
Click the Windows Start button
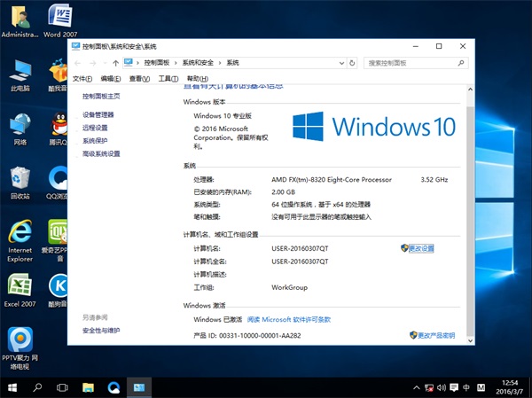pos(12,388)
